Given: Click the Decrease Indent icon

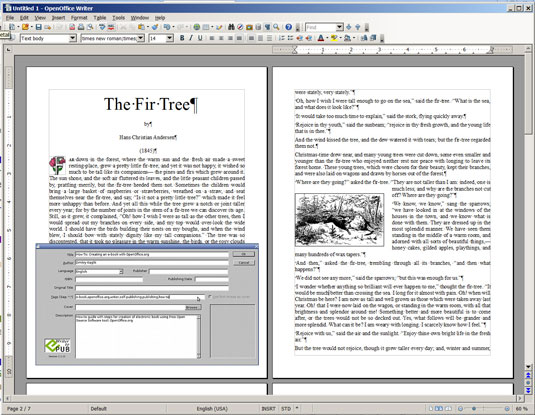Looking at the screenshot, I should click(x=300, y=38).
